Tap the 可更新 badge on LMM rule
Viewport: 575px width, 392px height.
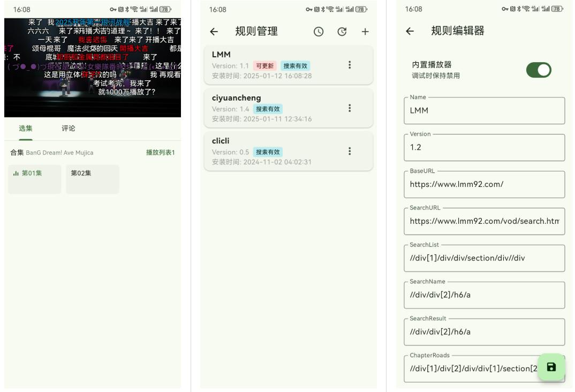(264, 66)
